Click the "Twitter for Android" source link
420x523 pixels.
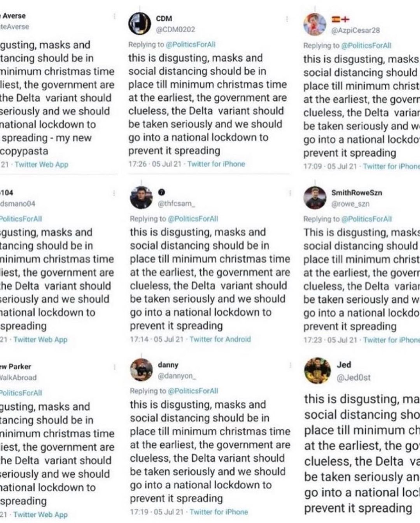pos(220,339)
